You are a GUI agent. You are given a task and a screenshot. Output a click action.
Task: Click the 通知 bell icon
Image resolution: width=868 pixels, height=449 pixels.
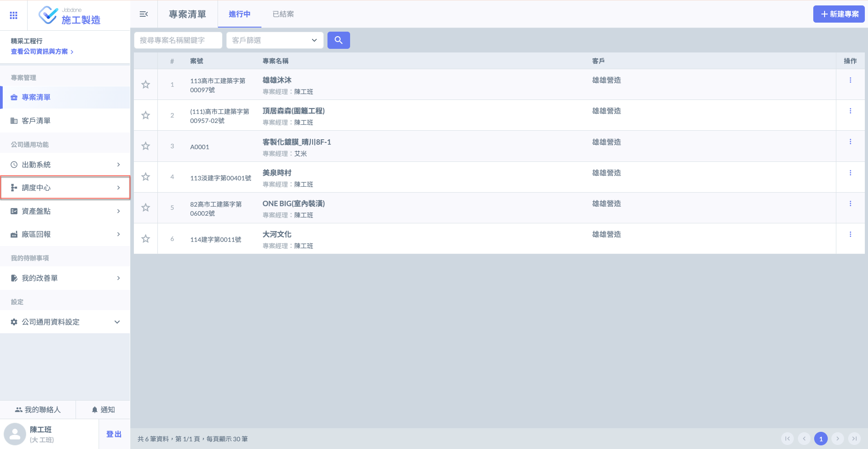pyautogui.click(x=95, y=410)
